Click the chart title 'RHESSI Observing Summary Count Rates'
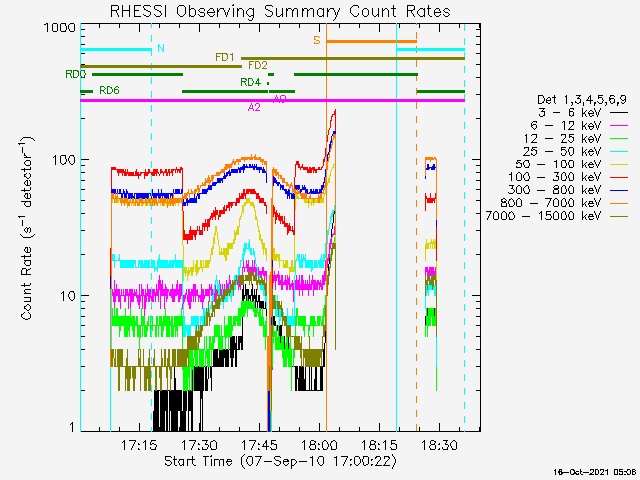The image size is (640, 480). point(280,11)
